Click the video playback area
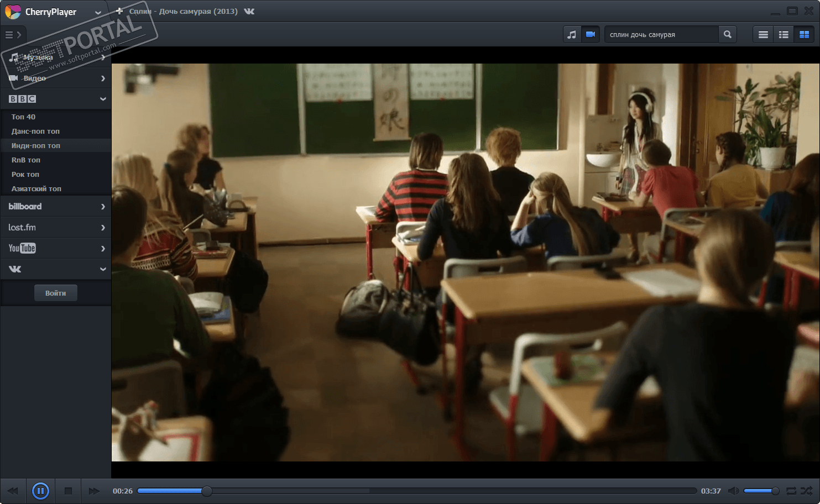This screenshot has height=504, width=820. (x=466, y=262)
